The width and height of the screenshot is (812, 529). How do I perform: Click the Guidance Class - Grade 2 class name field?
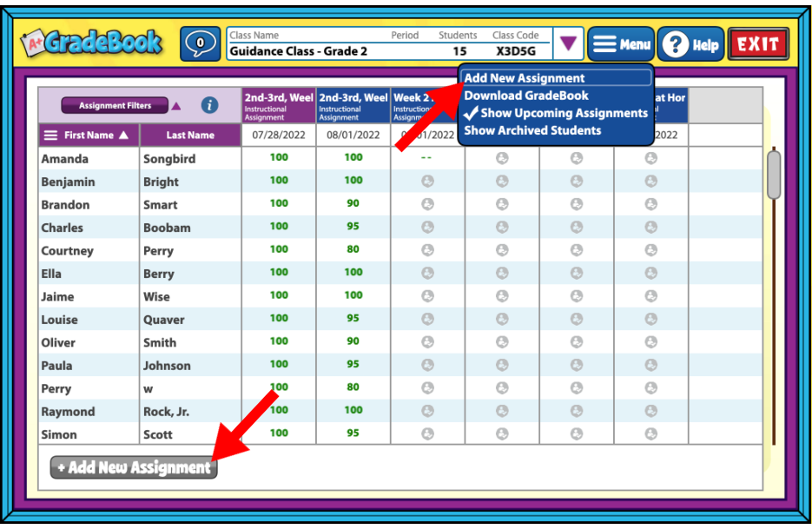(x=298, y=51)
